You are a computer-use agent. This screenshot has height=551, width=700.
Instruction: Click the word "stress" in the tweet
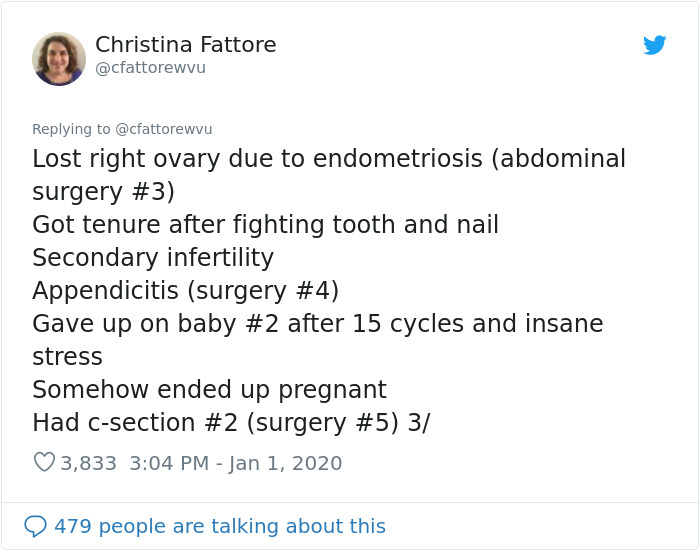68,357
